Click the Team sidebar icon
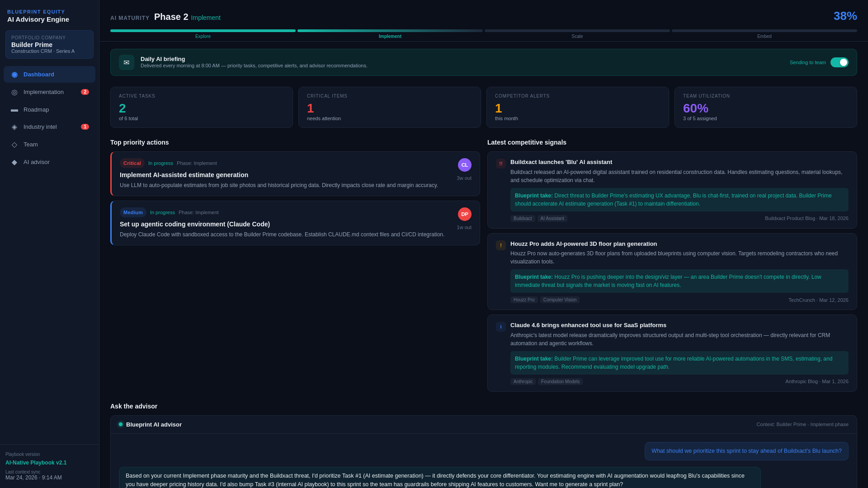 [14, 145]
